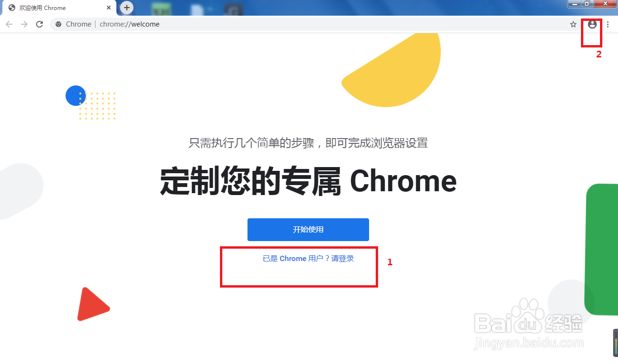Click the meter widget at bottom-right edge
The height and width of the screenshot is (364, 618).
[615, 343]
